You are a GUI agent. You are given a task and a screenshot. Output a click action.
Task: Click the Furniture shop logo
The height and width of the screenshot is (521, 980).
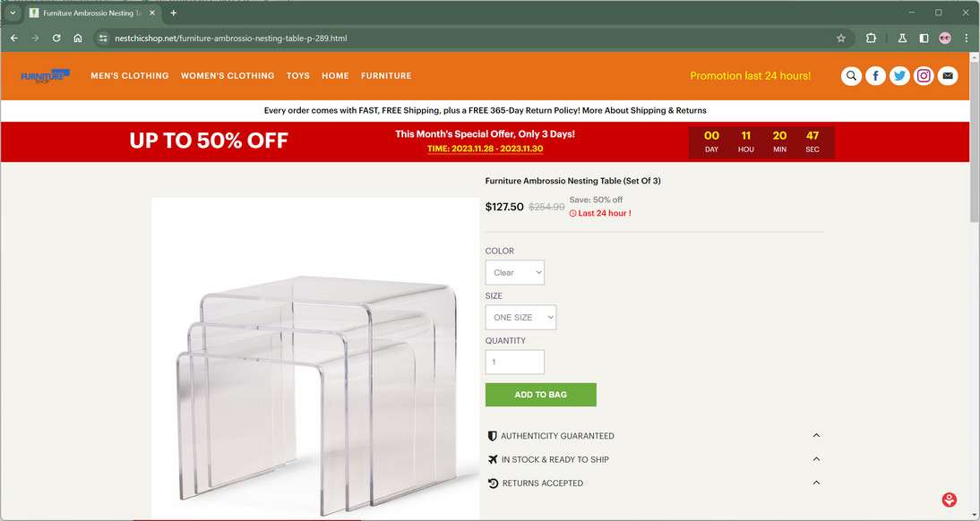coord(45,75)
